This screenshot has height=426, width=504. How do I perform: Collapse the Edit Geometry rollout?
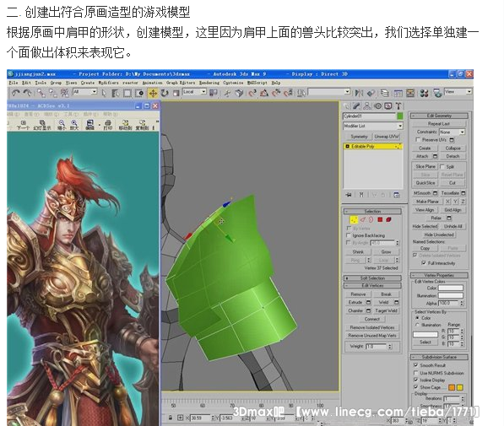pyautogui.click(x=439, y=116)
